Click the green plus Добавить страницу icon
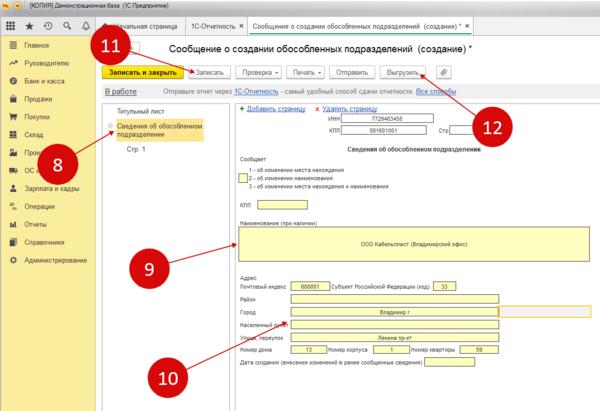The image size is (600, 411). pyautogui.click(x=242, y=108)
